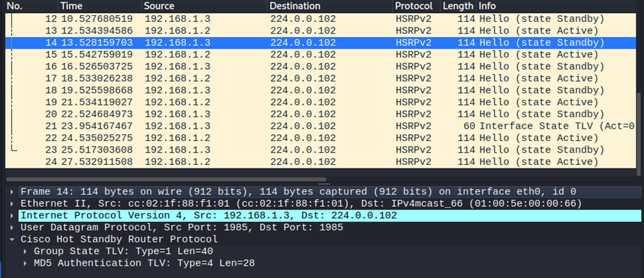Select packet 24 at time 27.532911508
The image size is (644, 278).
pos(321,162)
